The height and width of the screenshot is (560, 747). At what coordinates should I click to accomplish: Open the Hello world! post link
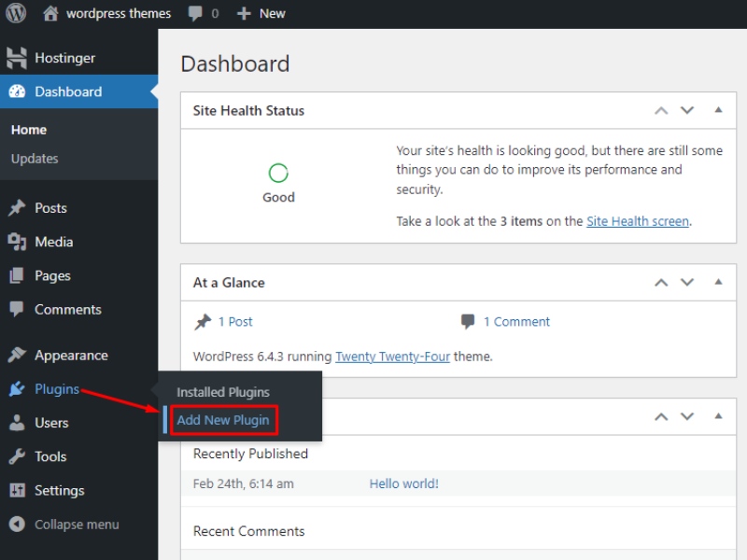pos(403,483)
